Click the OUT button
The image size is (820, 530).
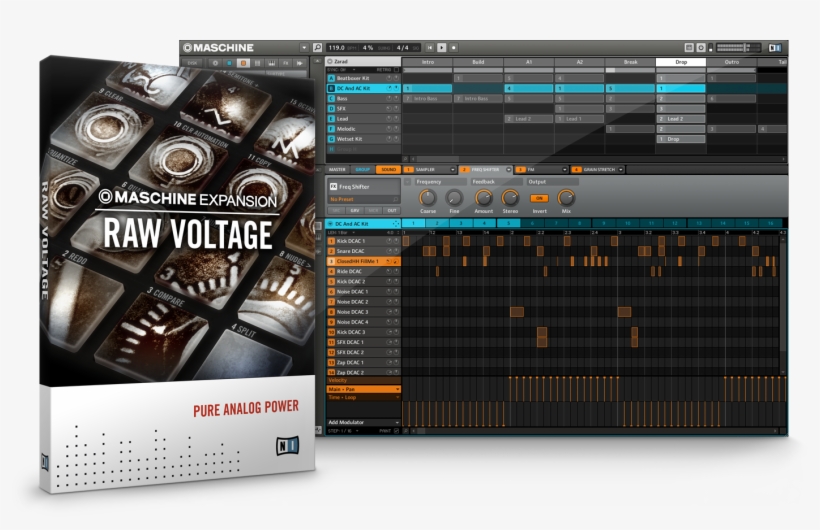pyautogui.click(x=392, y=210)
